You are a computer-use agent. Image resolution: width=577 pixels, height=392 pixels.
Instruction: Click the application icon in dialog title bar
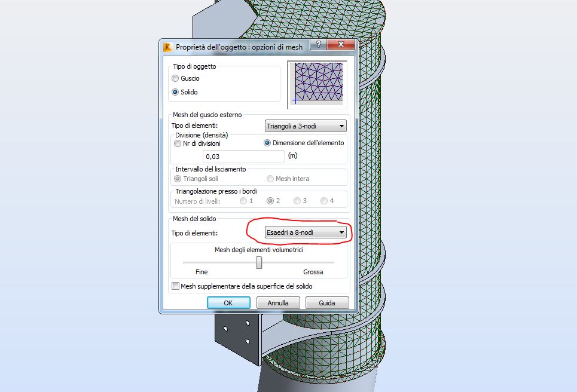(x=167, y=47)
